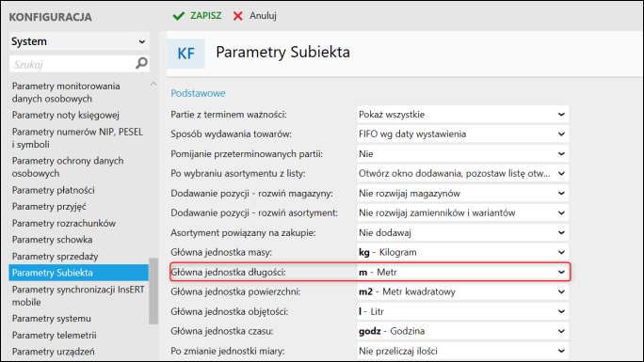Open Główna jednostka powierzchni dropdown

pyautogui.click(x=462, y=291)
